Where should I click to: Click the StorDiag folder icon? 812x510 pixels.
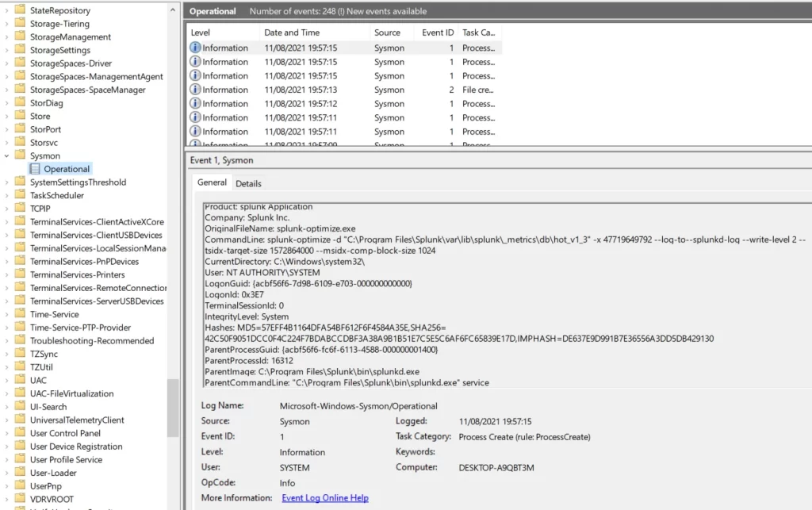coord(20,102)
